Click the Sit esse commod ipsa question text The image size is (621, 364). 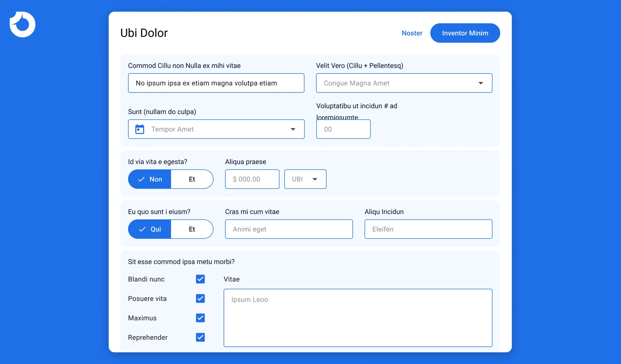[x=181, y=262]
